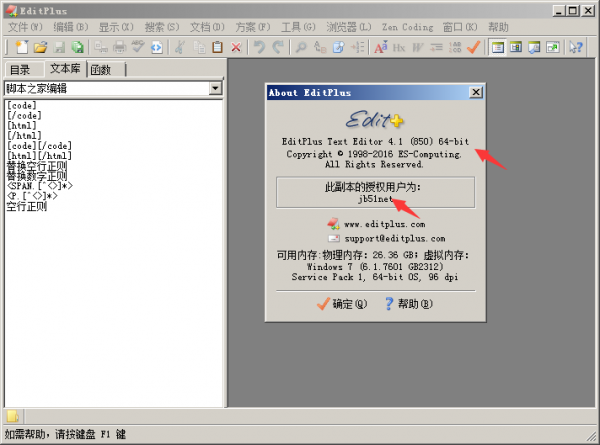Toggle the auto indent icon
This screenshot has height=445, width=600.
pos(436,47)
